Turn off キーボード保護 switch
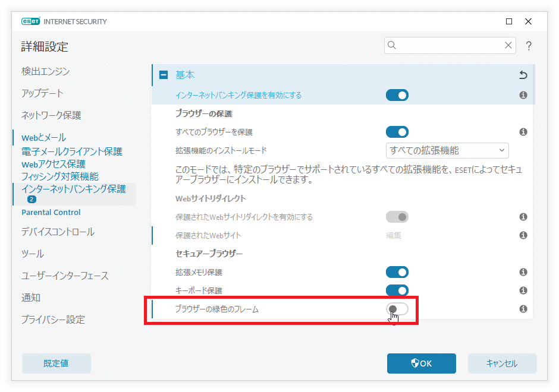The image size is (559, 392). [397, 290]
